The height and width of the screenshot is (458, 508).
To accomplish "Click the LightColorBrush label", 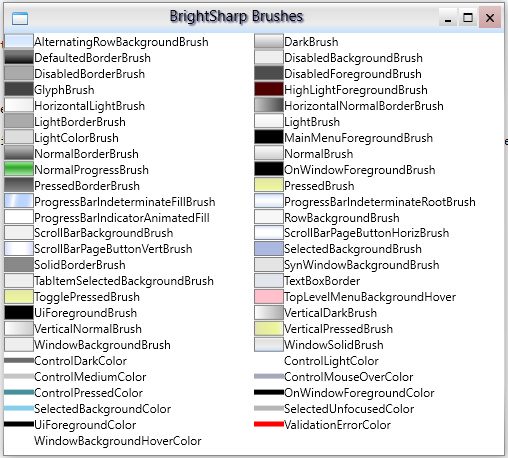I will pos(76,138).
